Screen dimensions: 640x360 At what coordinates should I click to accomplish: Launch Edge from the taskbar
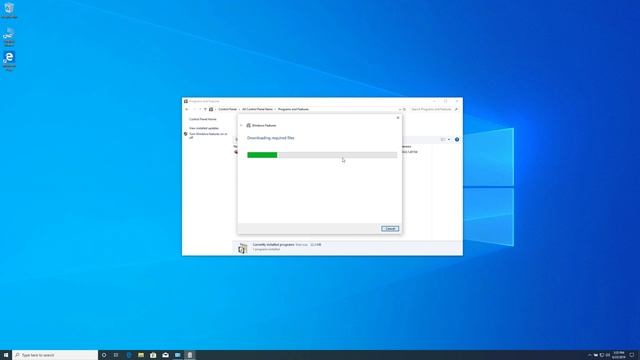click(x=129, y=355)
